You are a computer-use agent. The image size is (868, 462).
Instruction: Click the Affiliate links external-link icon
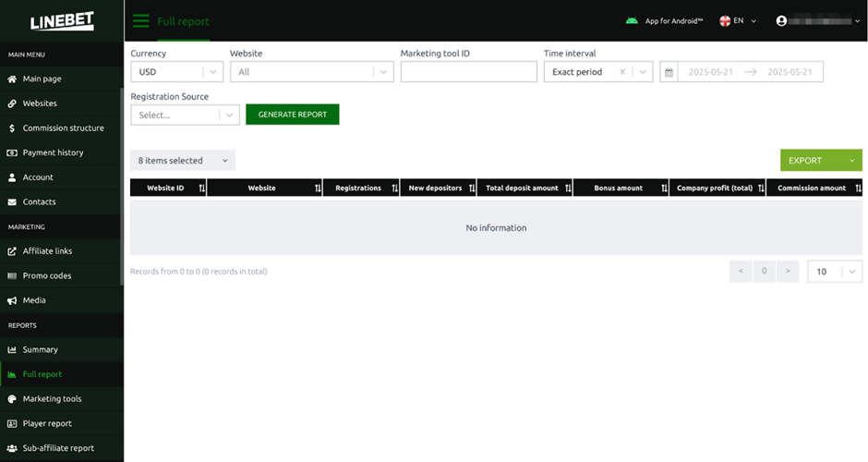click(12, 251)
